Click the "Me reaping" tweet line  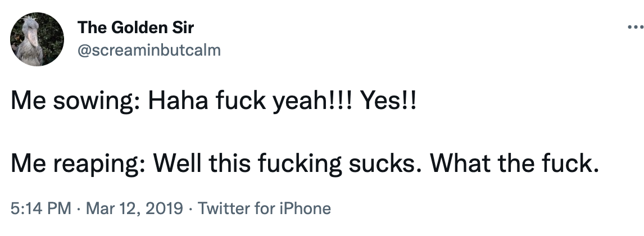303,164
